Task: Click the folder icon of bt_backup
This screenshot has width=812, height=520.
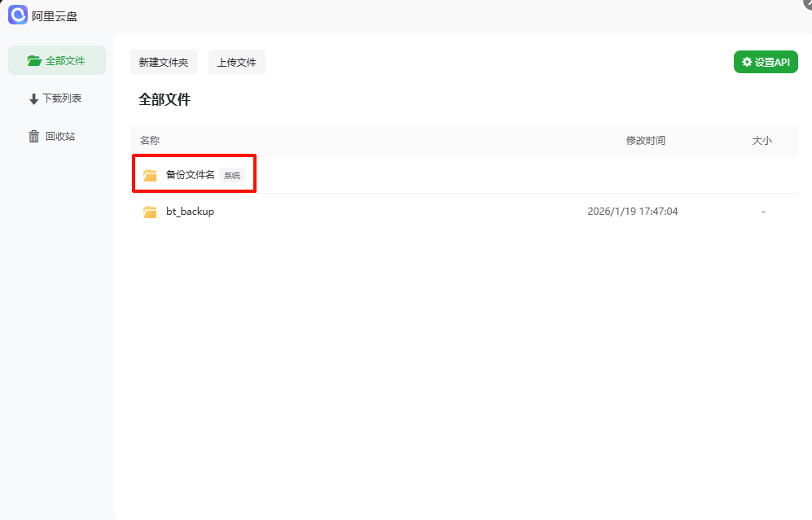Action: (x=150, y=212)
